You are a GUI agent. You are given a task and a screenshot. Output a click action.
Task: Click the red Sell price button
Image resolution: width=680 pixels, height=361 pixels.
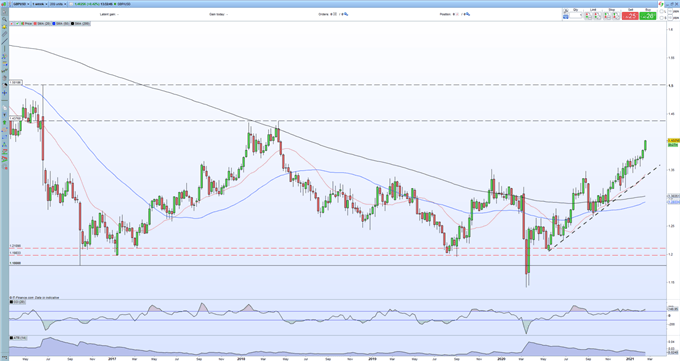click(630, 16)
